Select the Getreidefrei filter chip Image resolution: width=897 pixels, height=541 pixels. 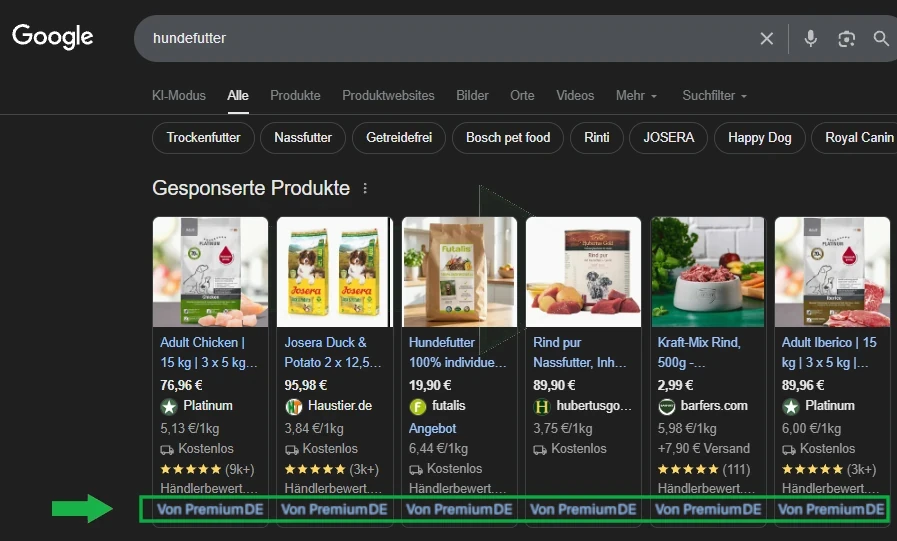click(399, 138)
